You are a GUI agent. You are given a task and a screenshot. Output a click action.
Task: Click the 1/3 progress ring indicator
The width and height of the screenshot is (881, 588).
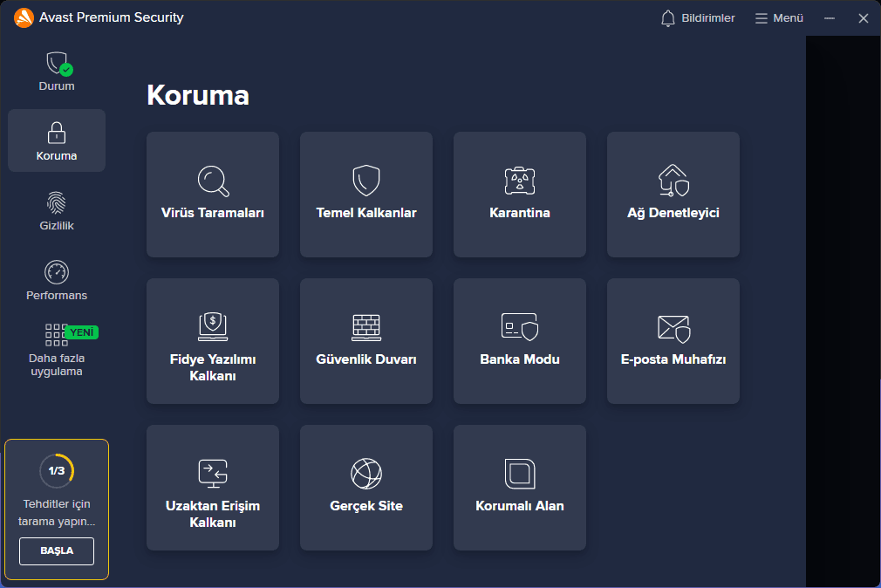(57, 471)
